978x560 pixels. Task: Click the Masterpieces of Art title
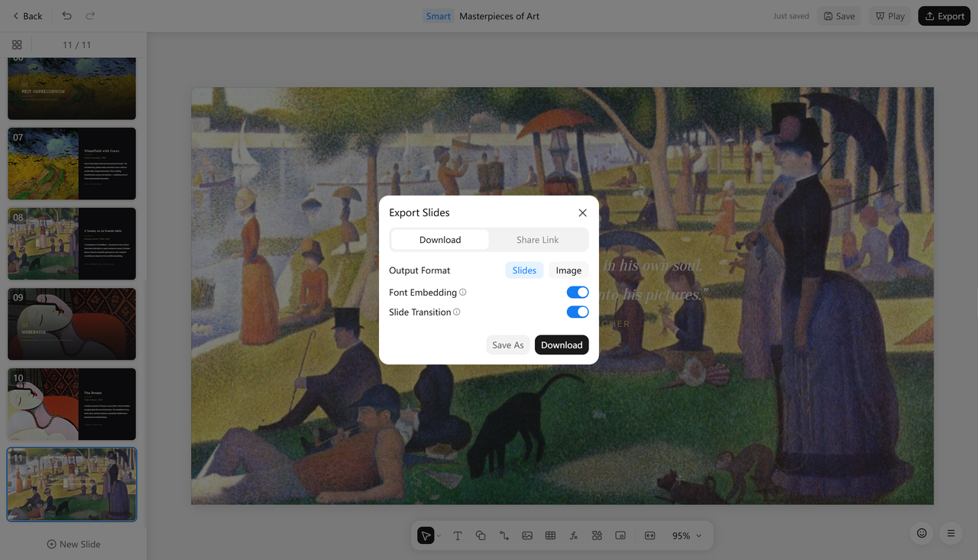[x=500, y=16]
